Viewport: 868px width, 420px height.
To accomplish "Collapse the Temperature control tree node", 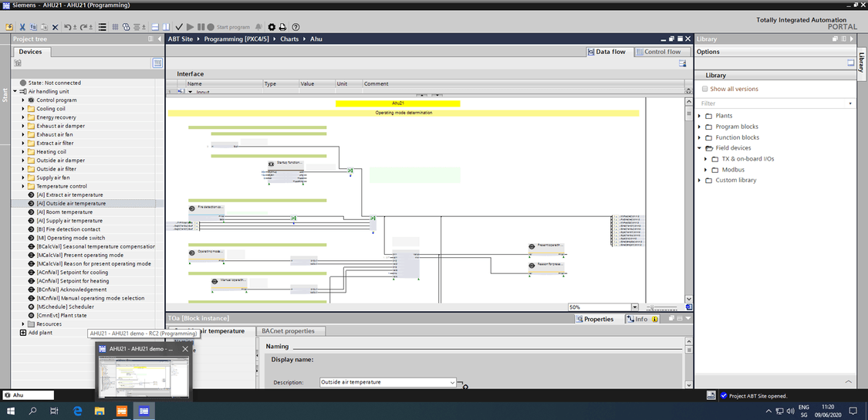I will pyautogui.click(x=23, y=186).
